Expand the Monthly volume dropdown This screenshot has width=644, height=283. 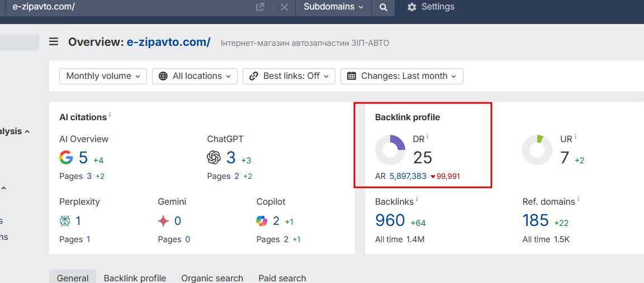(103, 76)
